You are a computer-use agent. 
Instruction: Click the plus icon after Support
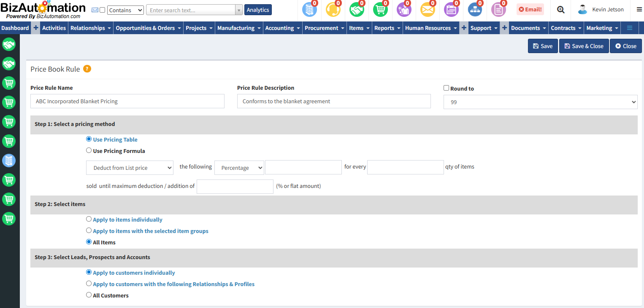pyautogui.click(x=505, y=28)
